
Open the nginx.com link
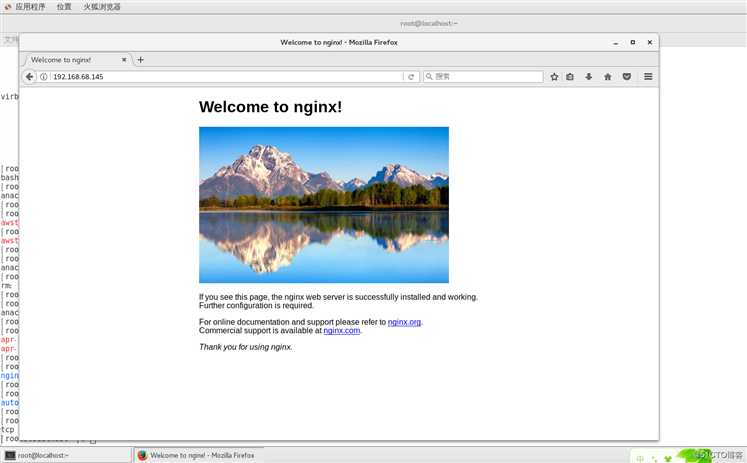coord(342,331)
